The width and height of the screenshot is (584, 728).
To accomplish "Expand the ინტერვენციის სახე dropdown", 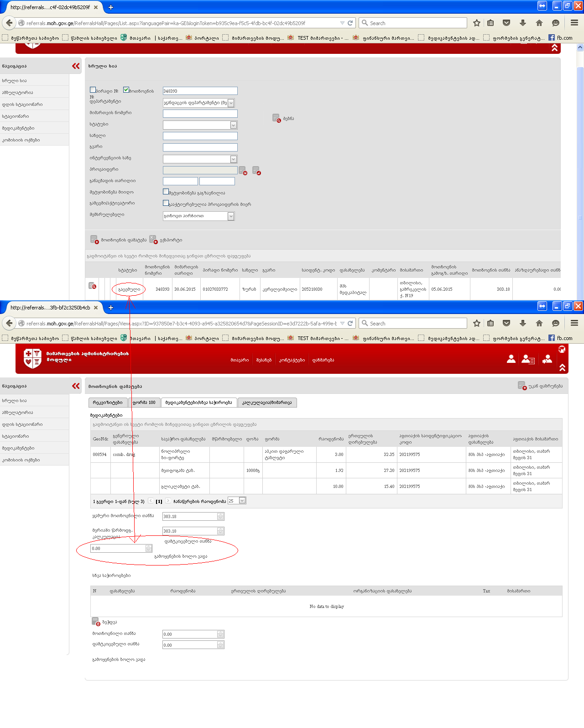I will point(233,159).
